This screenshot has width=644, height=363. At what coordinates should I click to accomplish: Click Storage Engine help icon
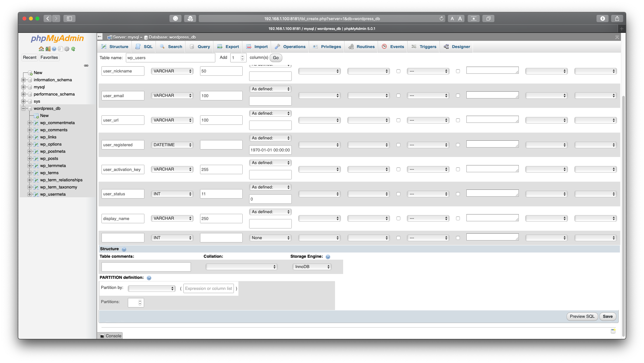pos(328,257)
